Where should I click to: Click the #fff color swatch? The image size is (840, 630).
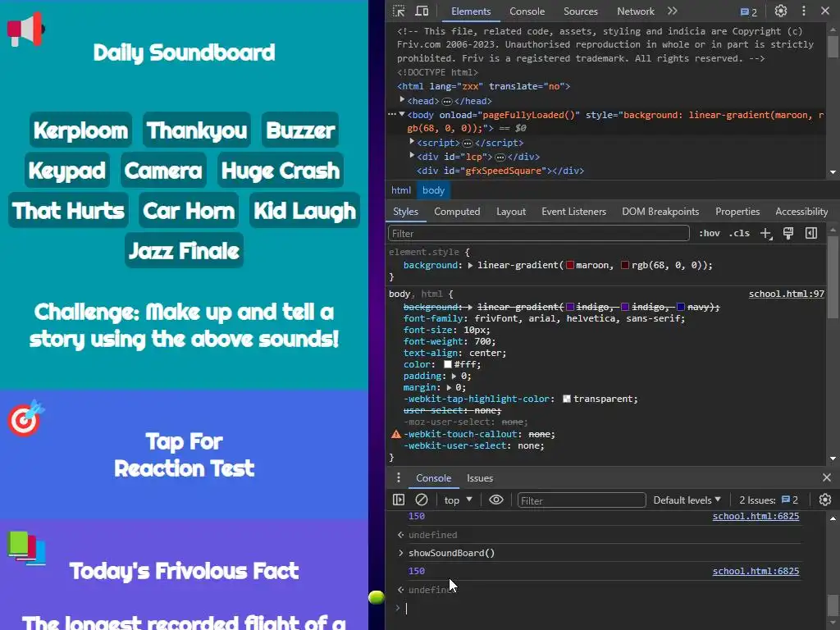pos(448,364)
